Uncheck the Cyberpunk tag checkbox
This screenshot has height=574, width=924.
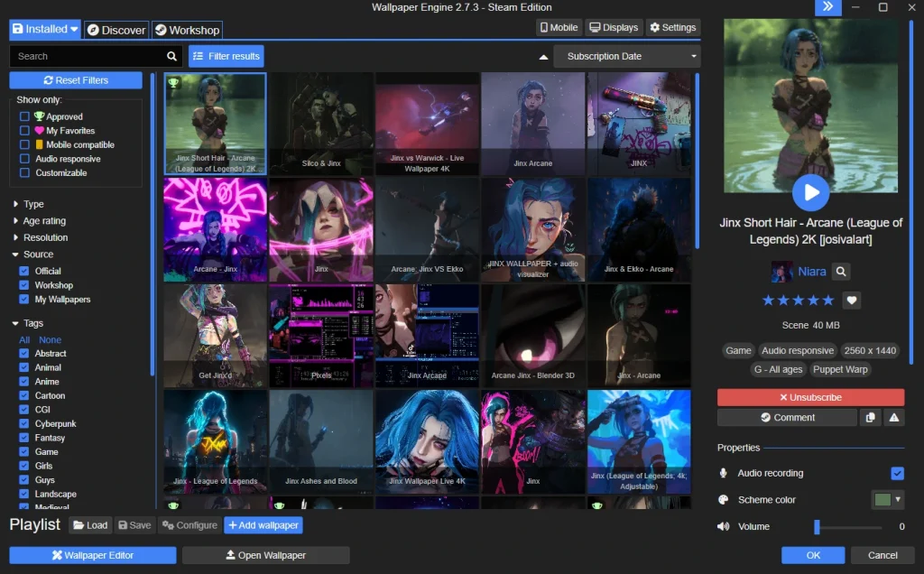point(23,423)
